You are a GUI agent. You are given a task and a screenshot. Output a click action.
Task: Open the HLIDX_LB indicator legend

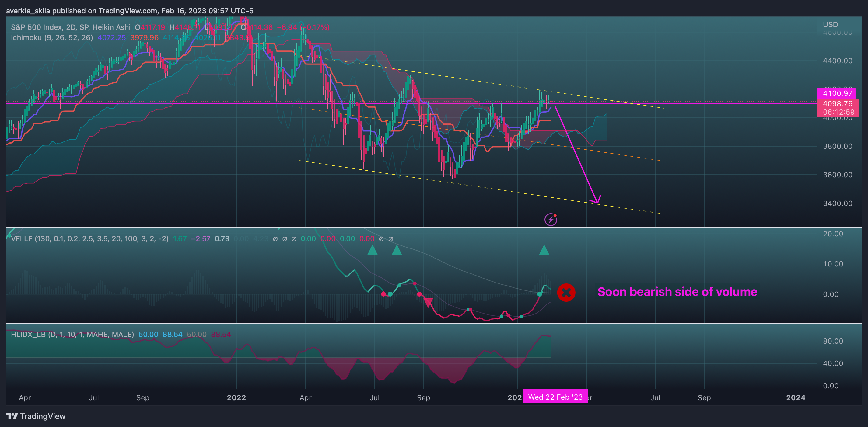pyautogui.click(x=72, y=335)
